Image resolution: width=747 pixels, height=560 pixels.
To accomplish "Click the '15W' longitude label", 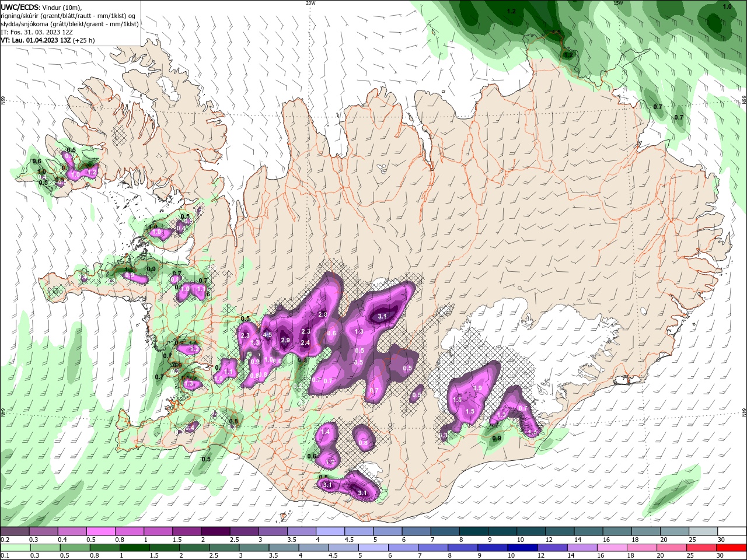I will (618, 3).
